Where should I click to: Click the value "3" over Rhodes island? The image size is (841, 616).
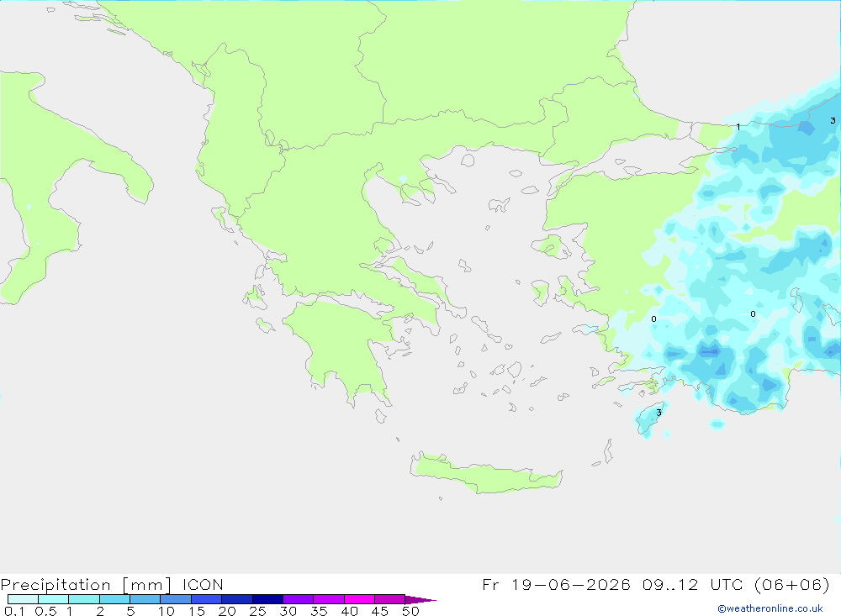coord(659,413)
